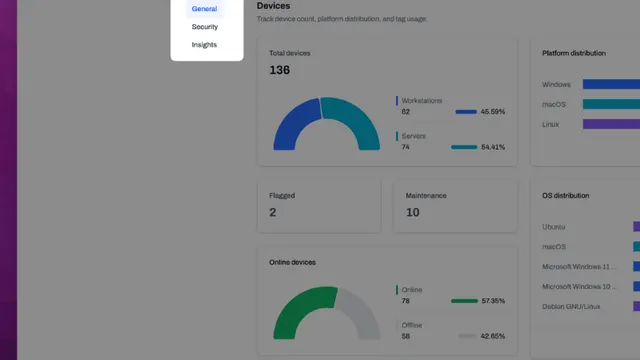Click the 54.41% servers percentage
Screen dimensions: 640x360
point(493,147)
